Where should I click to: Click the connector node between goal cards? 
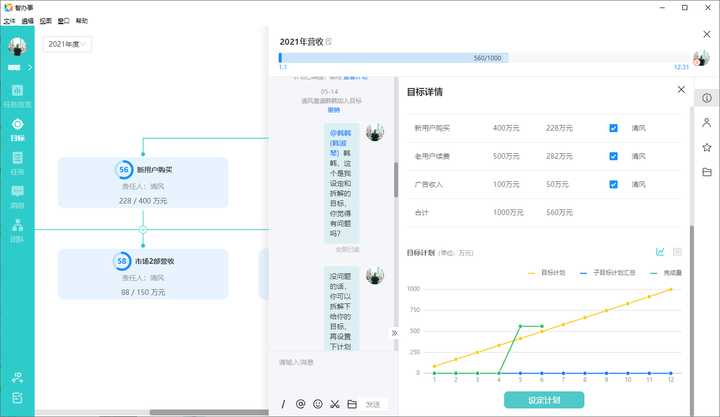[143, 229]
